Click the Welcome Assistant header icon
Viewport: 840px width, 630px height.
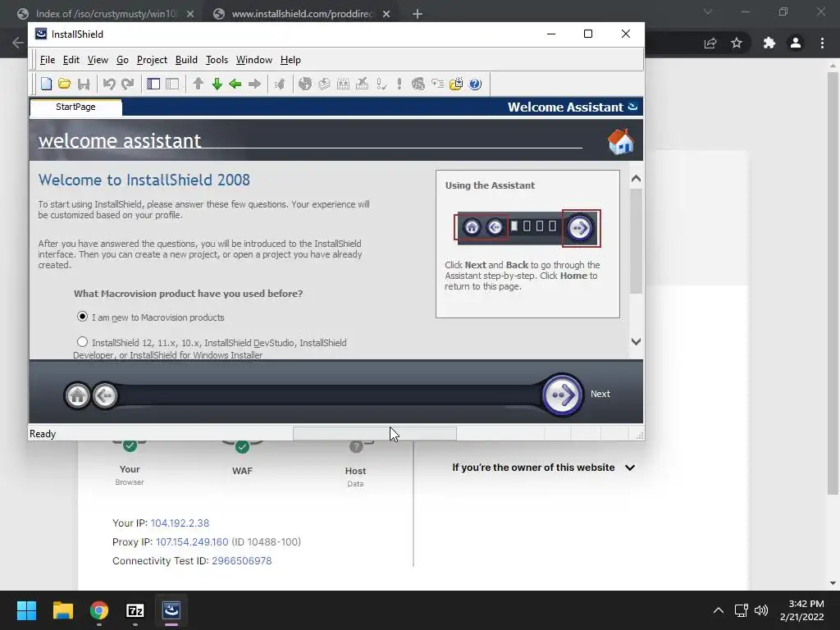tap(632, 107)
